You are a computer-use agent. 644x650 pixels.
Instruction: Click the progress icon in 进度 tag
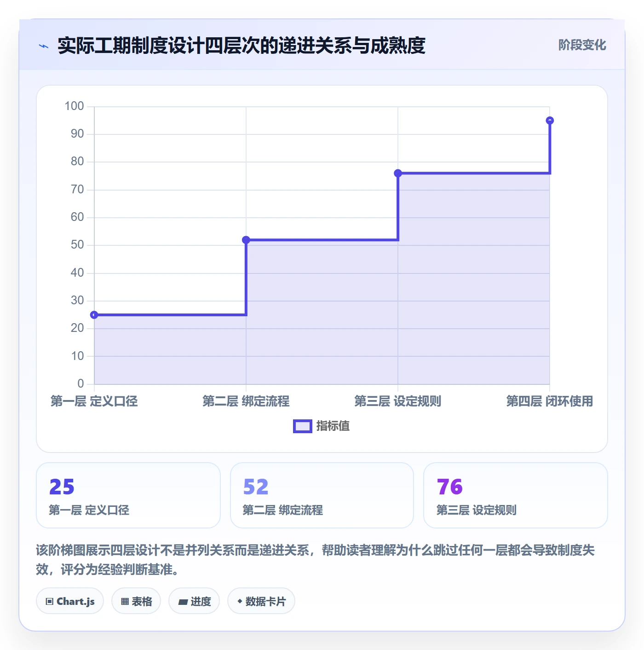click(183, 602)
